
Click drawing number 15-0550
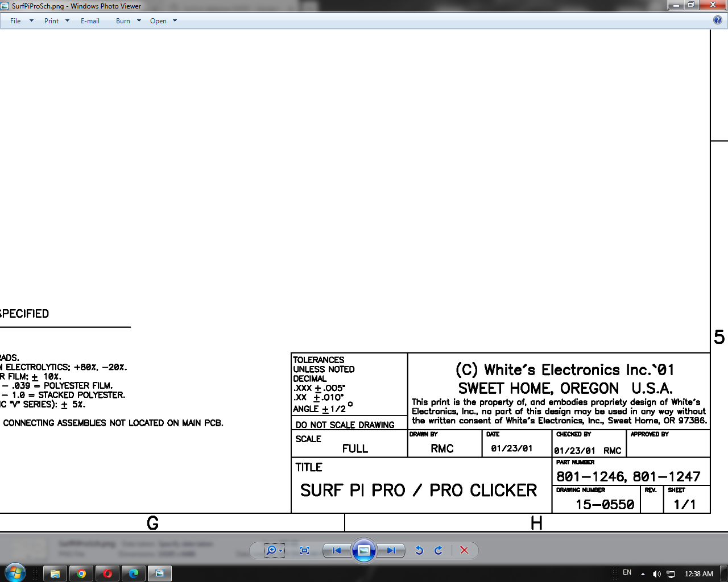[605, 505]
